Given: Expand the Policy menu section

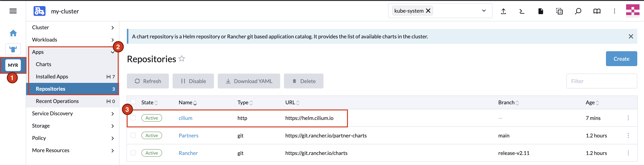Looking at the screenshot, I should (73, 138).
